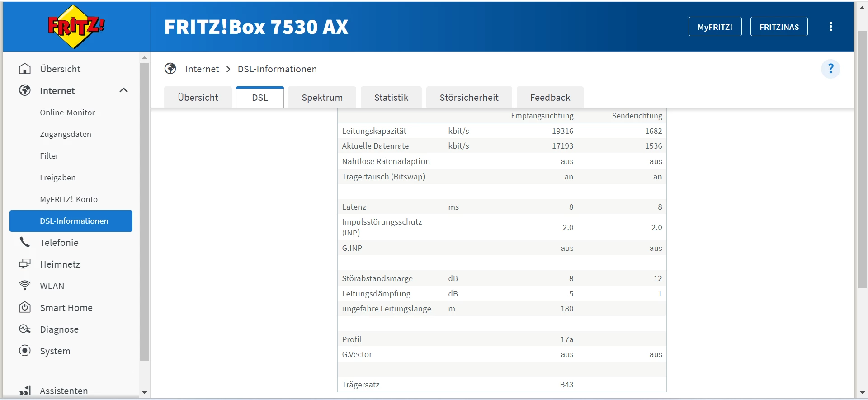Open the Feedback tab
The image size is (868, 400).
[550, 97]
